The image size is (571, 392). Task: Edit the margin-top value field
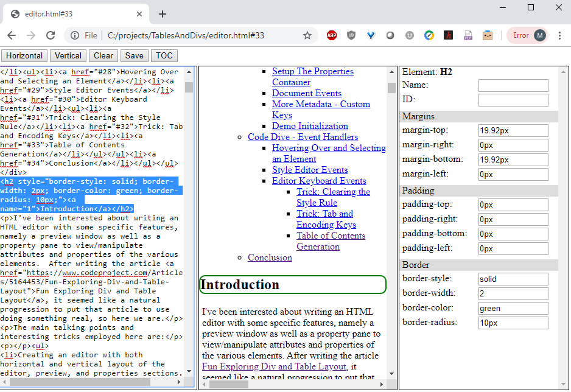[x=513, y=131]
